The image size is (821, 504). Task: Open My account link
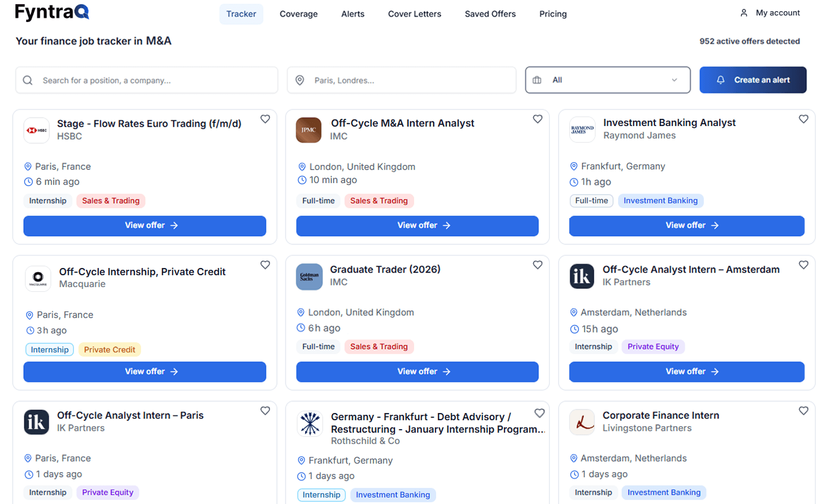coord(770,13)
